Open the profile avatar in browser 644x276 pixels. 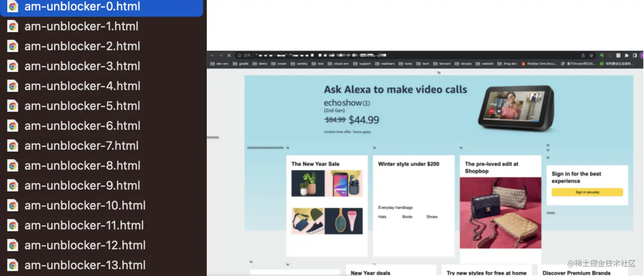point(642,56)
